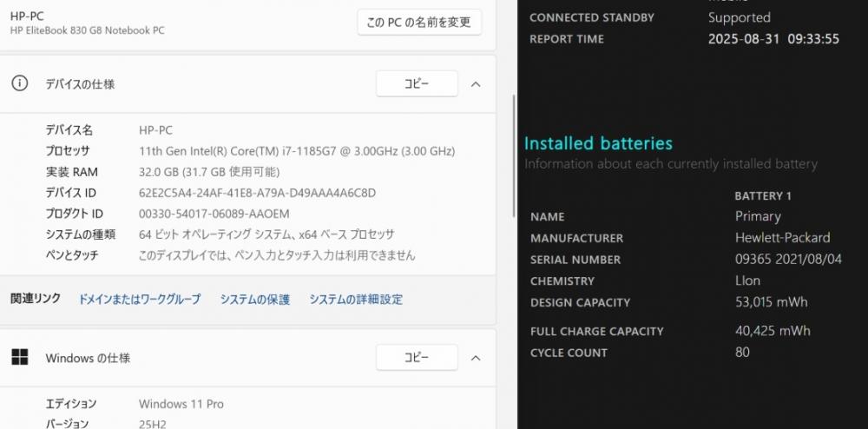
Task: Click the battery serial number value
Action: [x=788, y=259]
